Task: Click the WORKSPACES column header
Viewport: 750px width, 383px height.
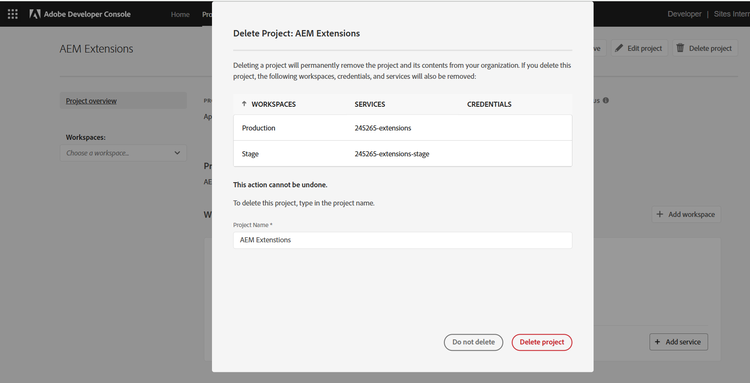Action: [274, 104]
